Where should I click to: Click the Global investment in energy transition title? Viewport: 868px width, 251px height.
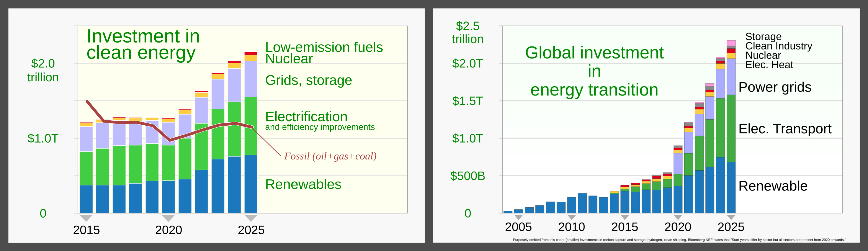[594, 71]
